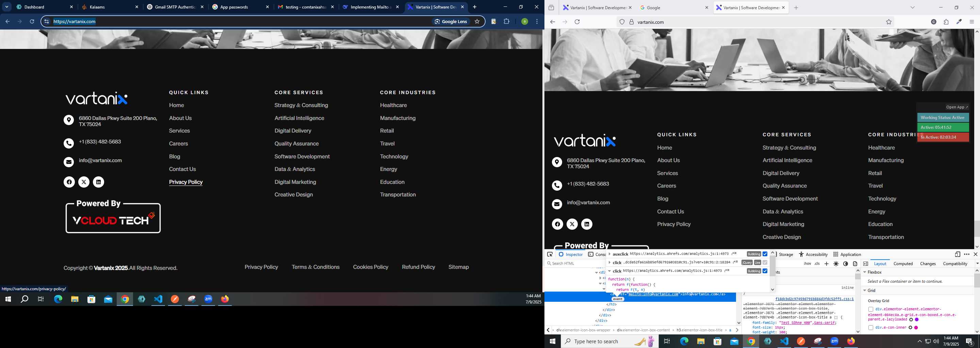Open the Computed sidebar tab
980x348 pixels.
903,264
